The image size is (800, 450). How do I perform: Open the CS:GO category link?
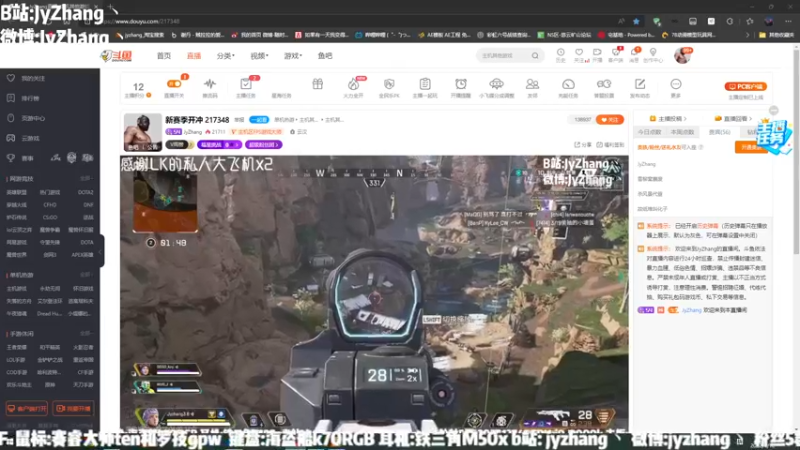click(x=50, y=217)
